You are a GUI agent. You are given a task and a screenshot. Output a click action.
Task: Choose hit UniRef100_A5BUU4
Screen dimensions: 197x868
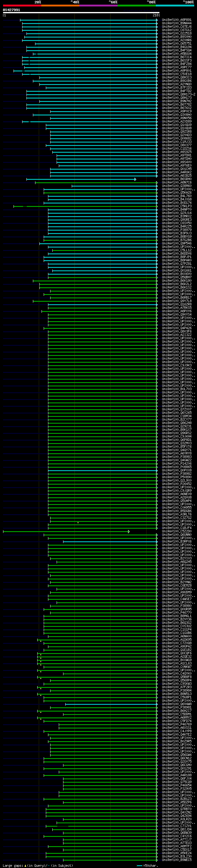tap(176, 54)
